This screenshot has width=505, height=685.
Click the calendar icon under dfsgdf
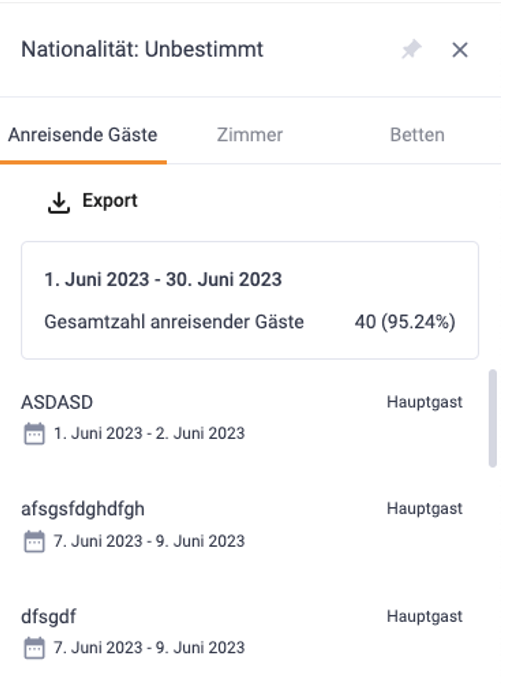pyautogui.click(x=34, y=648)
